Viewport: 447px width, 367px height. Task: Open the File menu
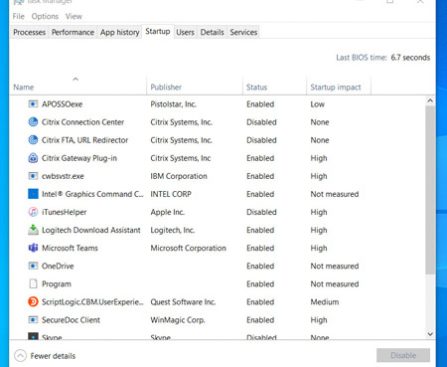point(18,16)
